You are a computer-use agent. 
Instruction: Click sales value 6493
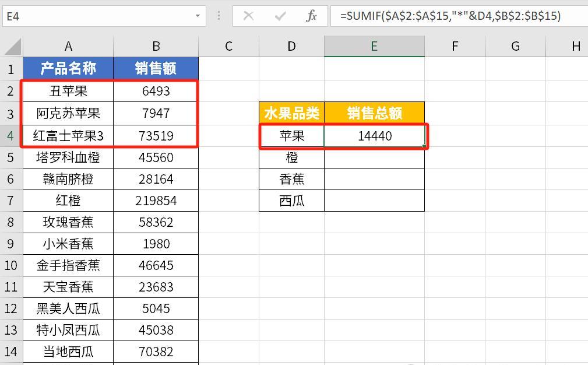[156, 91]
